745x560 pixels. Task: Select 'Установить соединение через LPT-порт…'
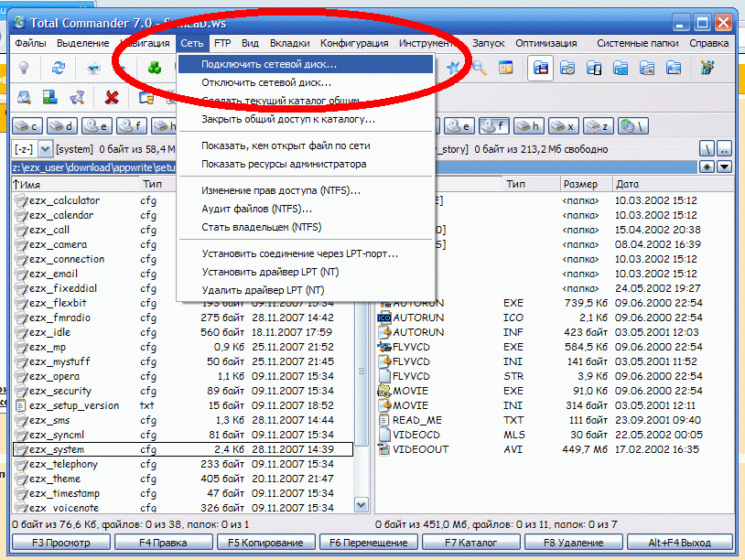[x=306, y=253]
